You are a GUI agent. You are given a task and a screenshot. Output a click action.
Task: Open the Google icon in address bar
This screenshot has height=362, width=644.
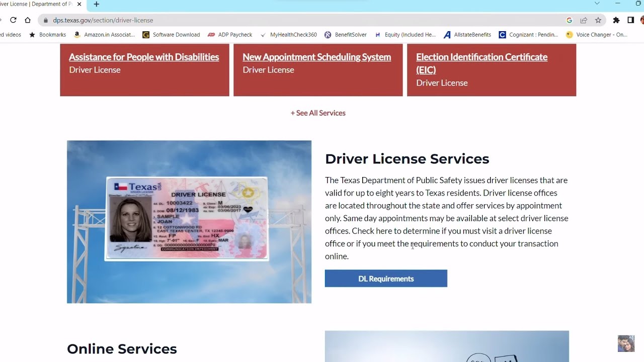pos(569,20)
